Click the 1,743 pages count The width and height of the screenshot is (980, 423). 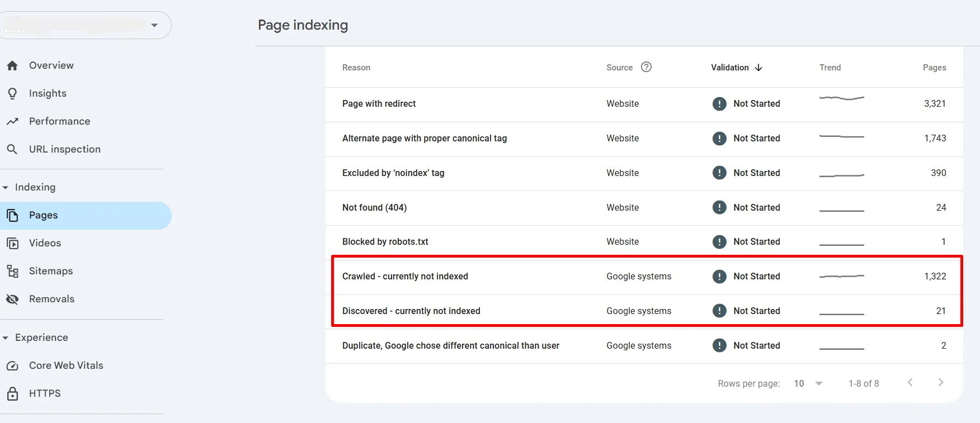pos(935,139)
